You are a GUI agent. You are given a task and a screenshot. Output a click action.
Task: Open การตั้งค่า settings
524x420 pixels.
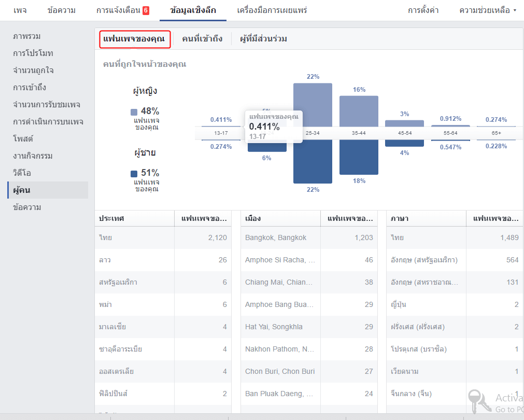tap(423, 10)
